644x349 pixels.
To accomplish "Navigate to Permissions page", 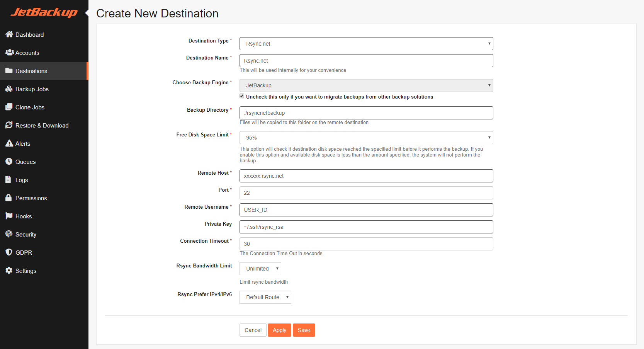I will pyautogui.click(x=44, y=198).
